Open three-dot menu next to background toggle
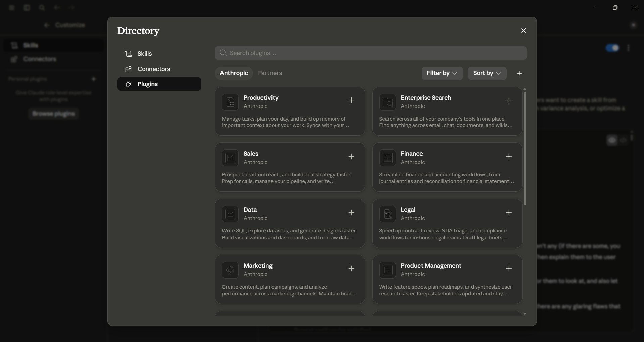This screenshot has height=342, width=644. point(629,48)
